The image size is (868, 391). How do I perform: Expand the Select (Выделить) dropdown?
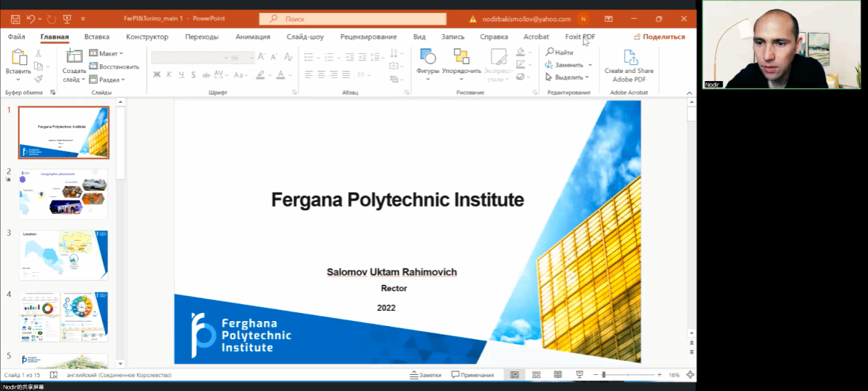click(x=568, y=77)
